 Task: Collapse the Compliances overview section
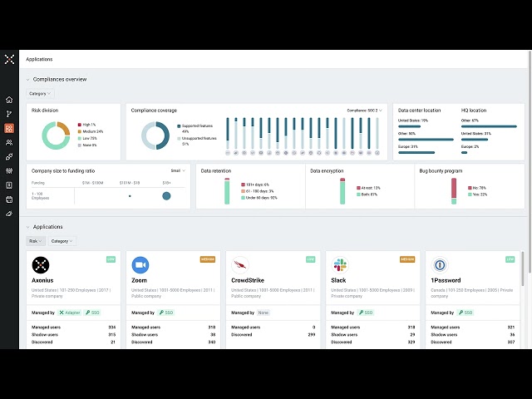tap(27, 80)
